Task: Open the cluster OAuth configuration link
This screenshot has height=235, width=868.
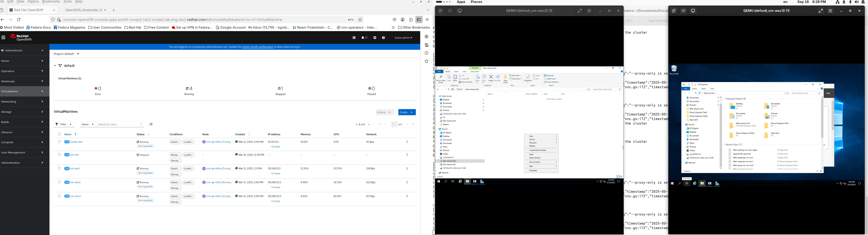Action: tap(257, 47)
